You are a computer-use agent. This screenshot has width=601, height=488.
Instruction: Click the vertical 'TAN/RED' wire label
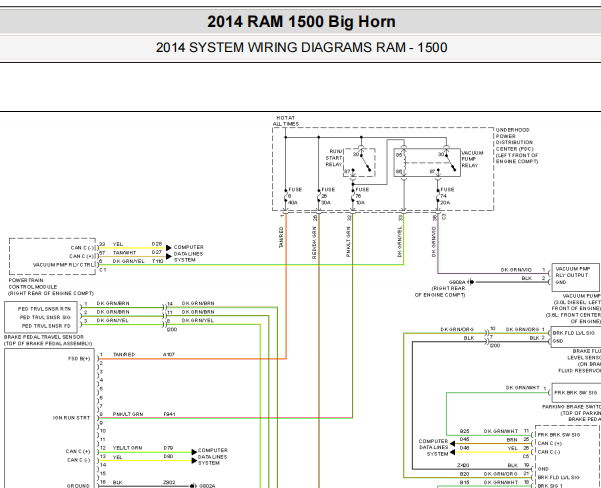(281, 237)
